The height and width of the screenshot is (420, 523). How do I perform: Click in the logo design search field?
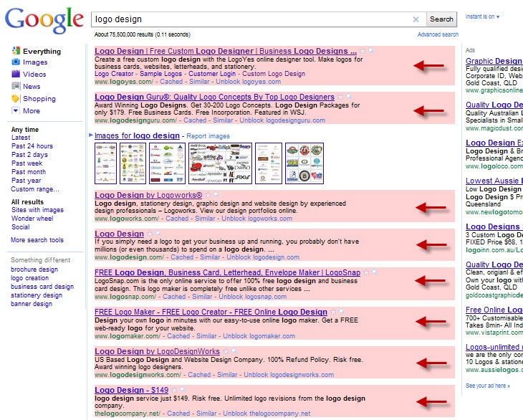pyautogui.click(x=250, y=19)
